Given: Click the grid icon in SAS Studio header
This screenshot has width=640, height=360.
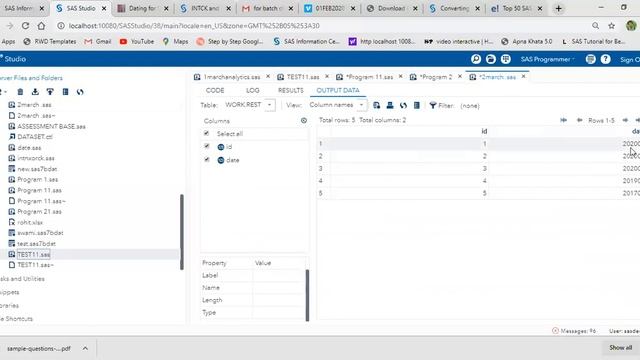Looking at the screenshot, I should 506,59.
